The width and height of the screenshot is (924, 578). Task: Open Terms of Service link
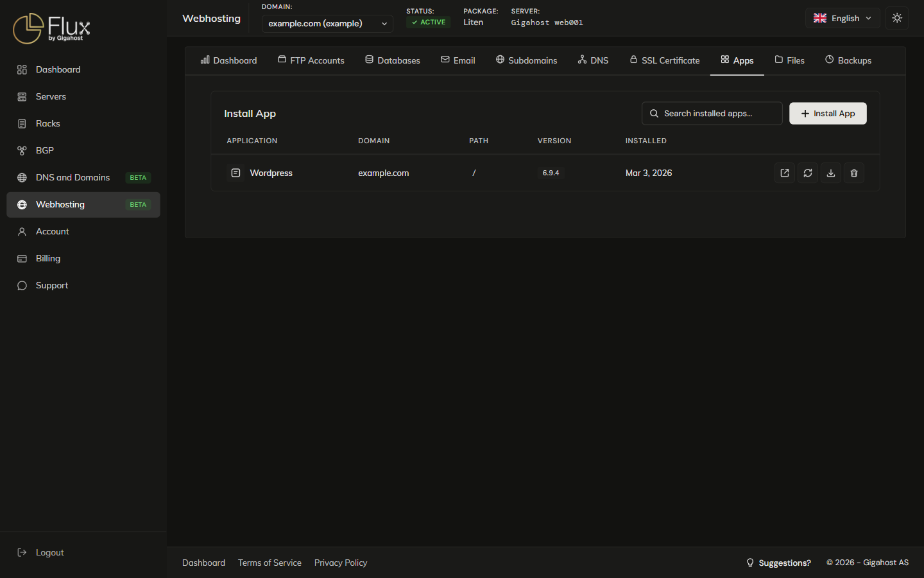tap(269, 563)
